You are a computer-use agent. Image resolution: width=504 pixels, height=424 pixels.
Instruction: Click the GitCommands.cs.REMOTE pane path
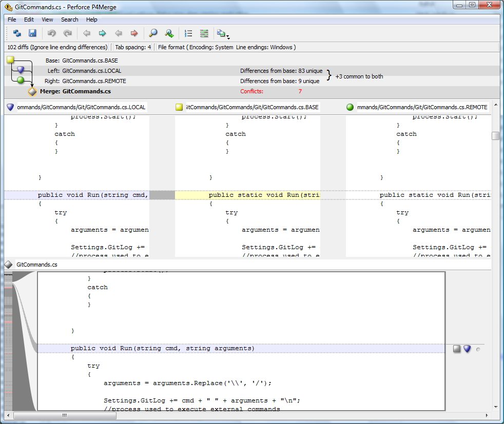pos(422,107)
